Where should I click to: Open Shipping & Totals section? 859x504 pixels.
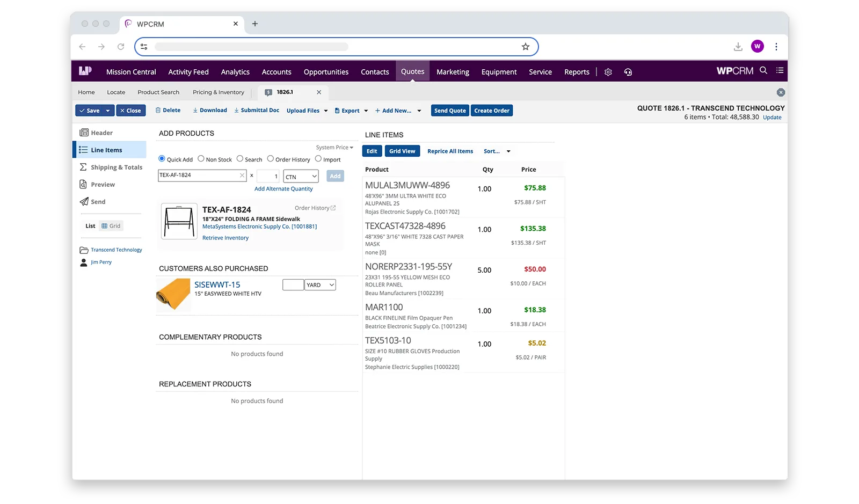click(110, 167)
